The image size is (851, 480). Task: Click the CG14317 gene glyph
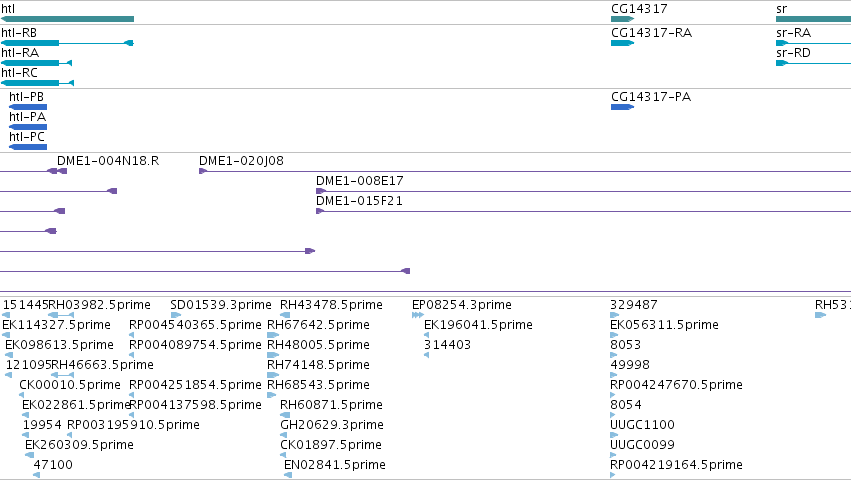[623, 19]
